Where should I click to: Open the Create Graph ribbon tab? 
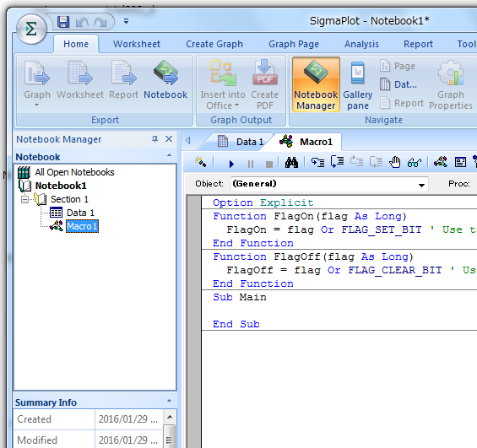click(214, 44)
